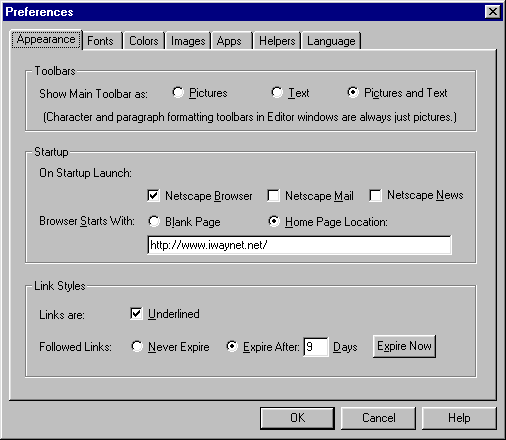The image size is (506, 440).
Task: Switch to the Language tab
Action: click(x=331, y=41)
